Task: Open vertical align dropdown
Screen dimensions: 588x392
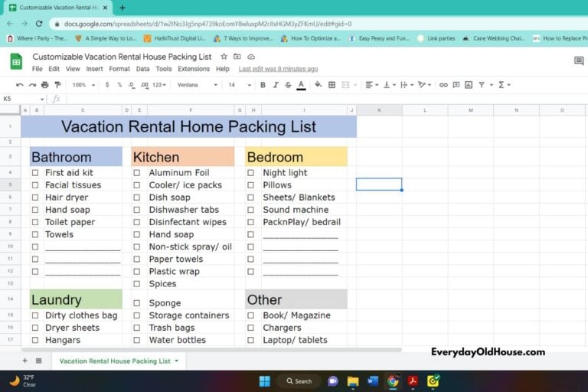Action: (x=389, y=85)
